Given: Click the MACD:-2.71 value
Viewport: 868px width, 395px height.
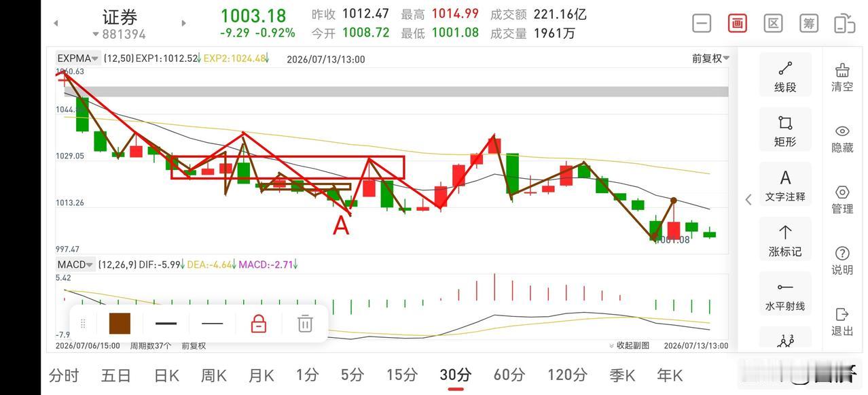Looking at the screenshot, I should [266, 264].
